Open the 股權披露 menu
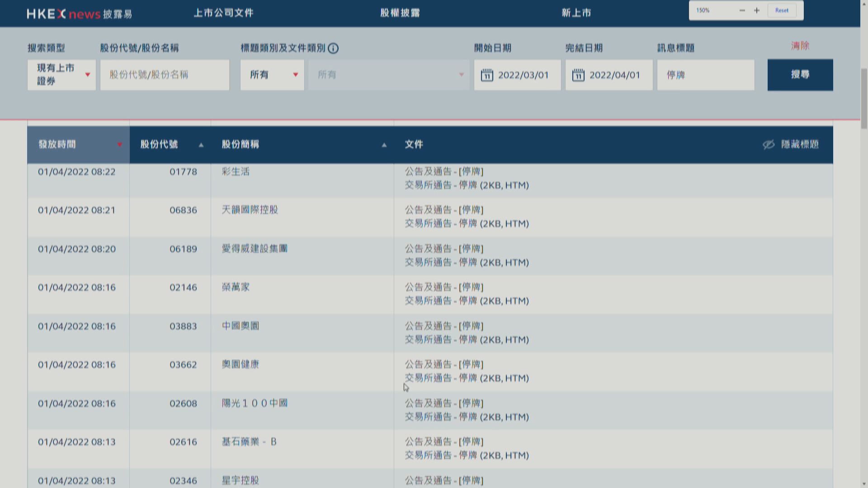Viewport: 868px width, 488px height. (x=400, y=13)
